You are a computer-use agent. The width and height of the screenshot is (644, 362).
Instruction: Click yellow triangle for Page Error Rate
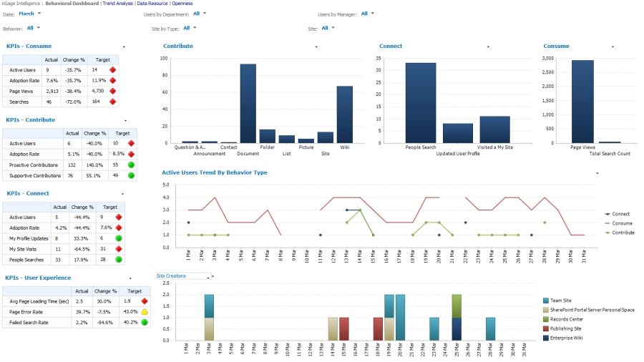tap(145, 311)
